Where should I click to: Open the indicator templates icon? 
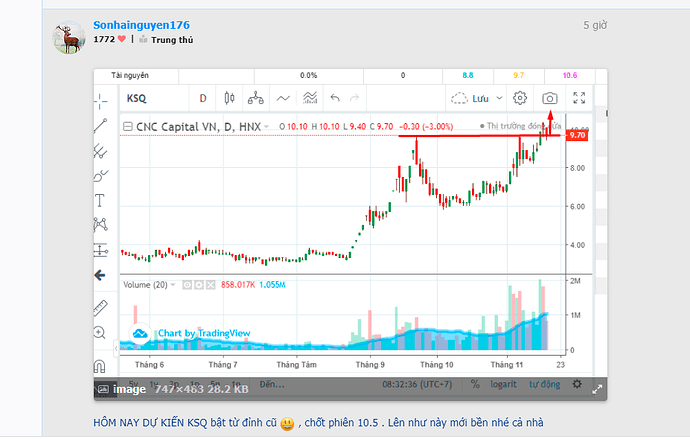click(310, 98)
